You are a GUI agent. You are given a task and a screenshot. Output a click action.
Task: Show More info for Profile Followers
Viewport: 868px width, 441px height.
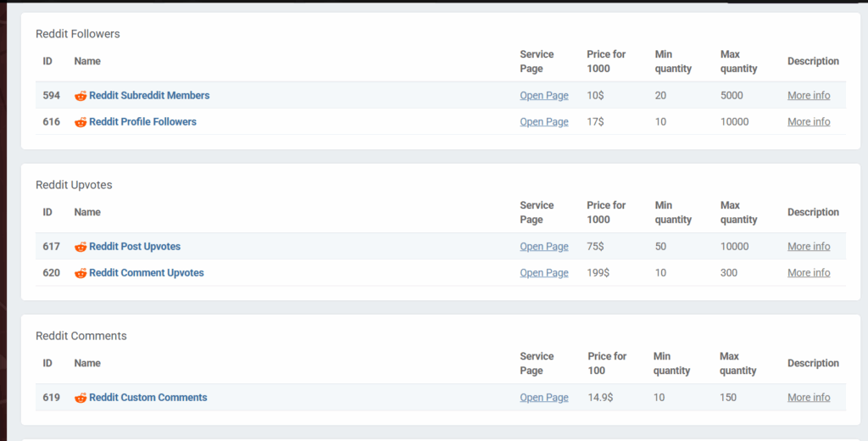click(x=809, y=122)
